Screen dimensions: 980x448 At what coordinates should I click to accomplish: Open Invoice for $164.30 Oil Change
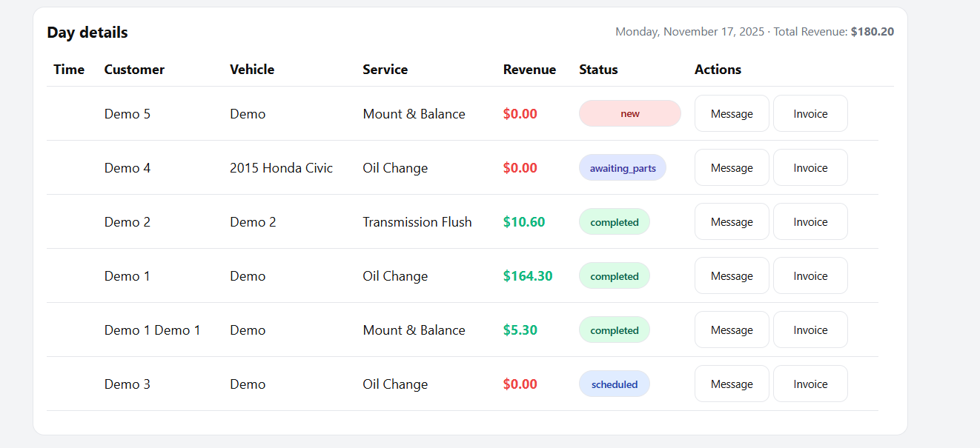coord(810,275)
